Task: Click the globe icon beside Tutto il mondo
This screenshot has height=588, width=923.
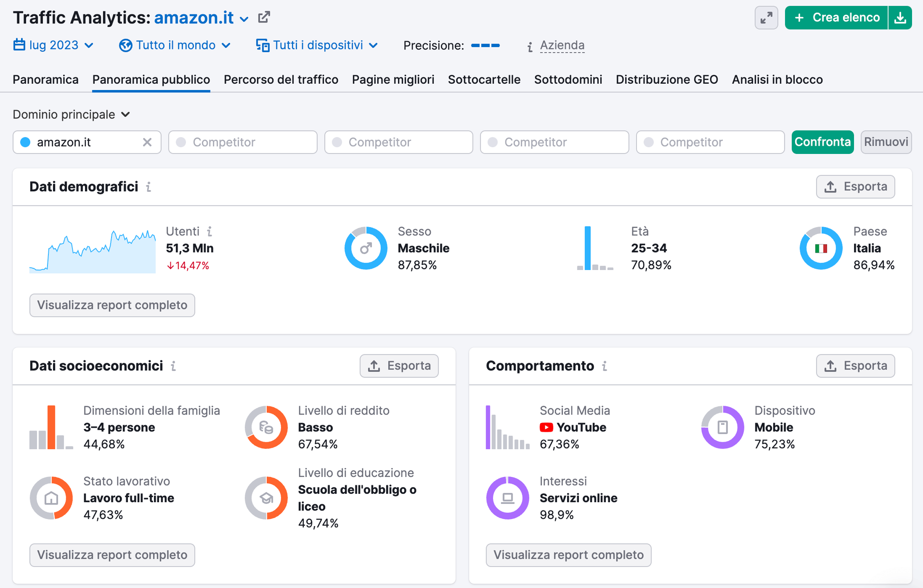Action: [x=125, y=45]
